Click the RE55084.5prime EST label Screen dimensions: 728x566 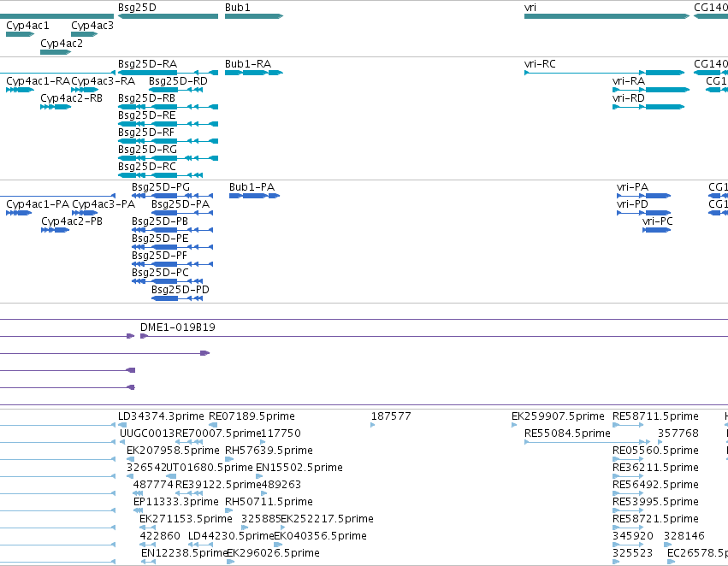[567, 433]
